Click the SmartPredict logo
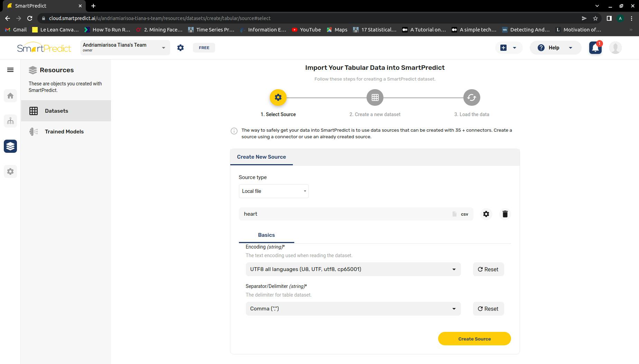The height and width of the screenshot is (364, 639). coord(44,48)
